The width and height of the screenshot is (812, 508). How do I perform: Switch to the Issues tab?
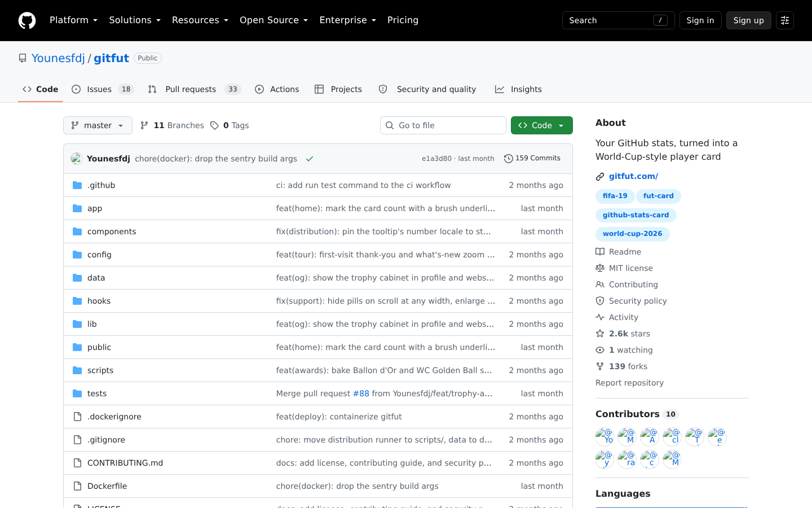coord(102,89)
